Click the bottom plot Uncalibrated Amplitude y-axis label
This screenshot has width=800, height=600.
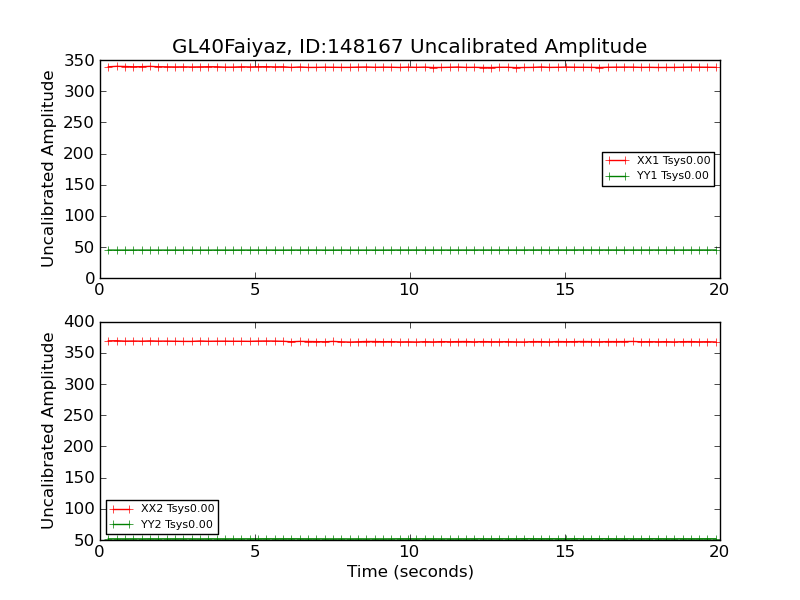click(x=47, y=431)
